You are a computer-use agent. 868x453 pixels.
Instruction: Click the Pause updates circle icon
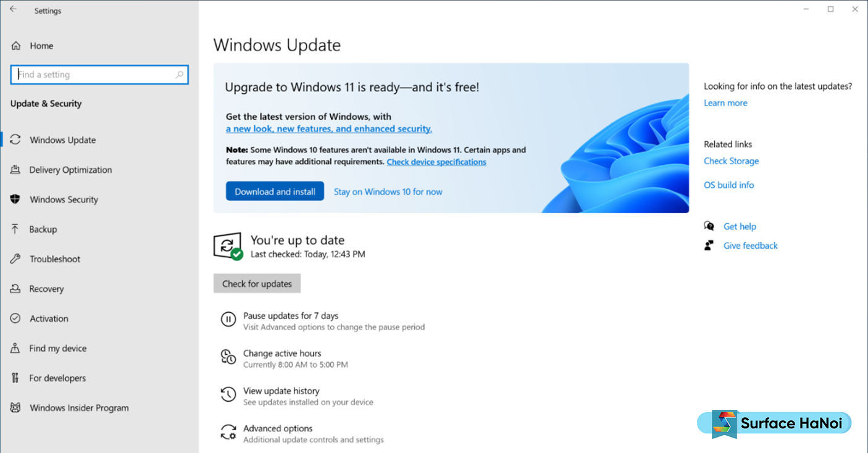[228, 319]
